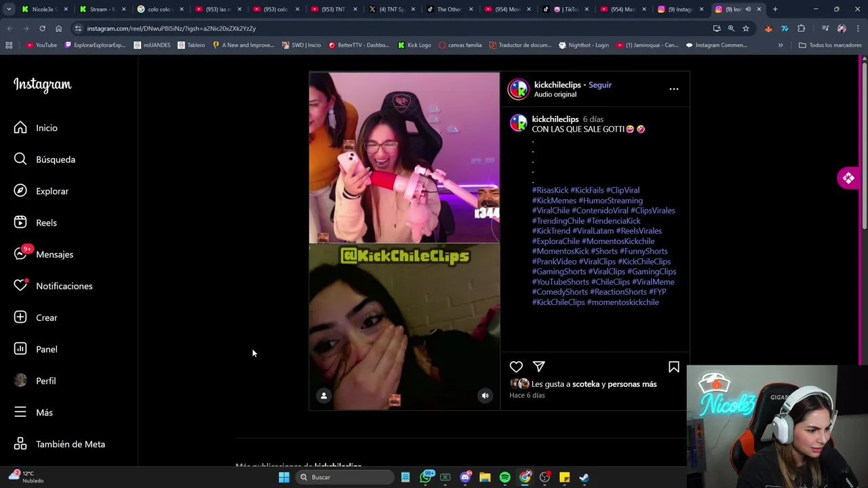This screenshot has width=868, height=488.
Task: Open the Audio original link
Action: click(555, 94)
